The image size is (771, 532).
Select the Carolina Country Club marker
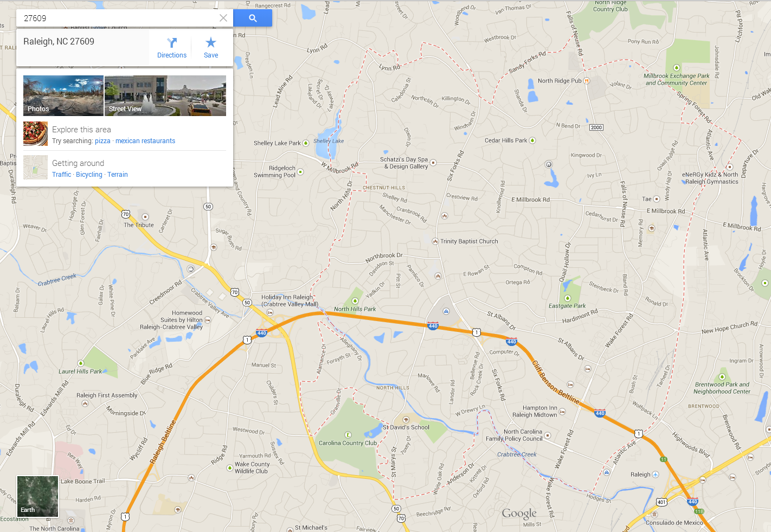click(348, 435)
